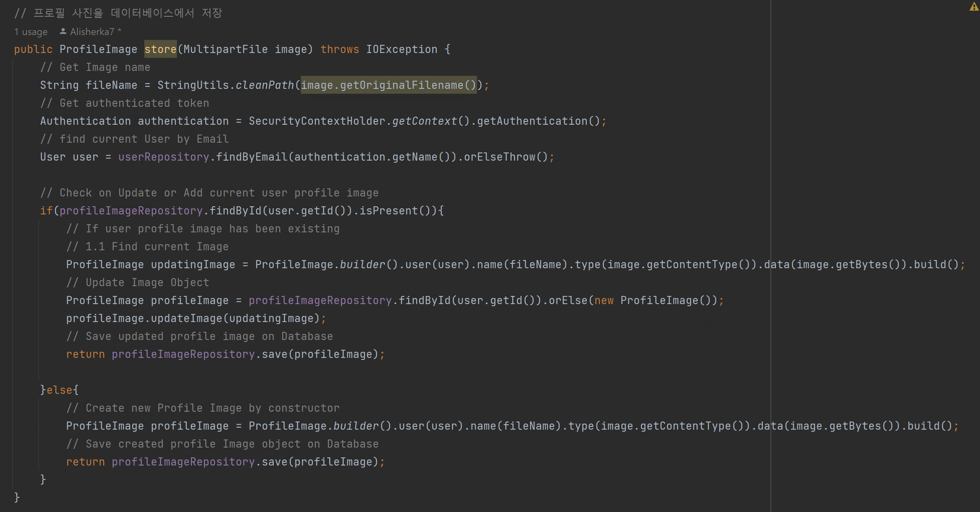Screen dimensions: 980x512
Task: Click the IOException in the throws clause
Action: (x=402, y=49)
